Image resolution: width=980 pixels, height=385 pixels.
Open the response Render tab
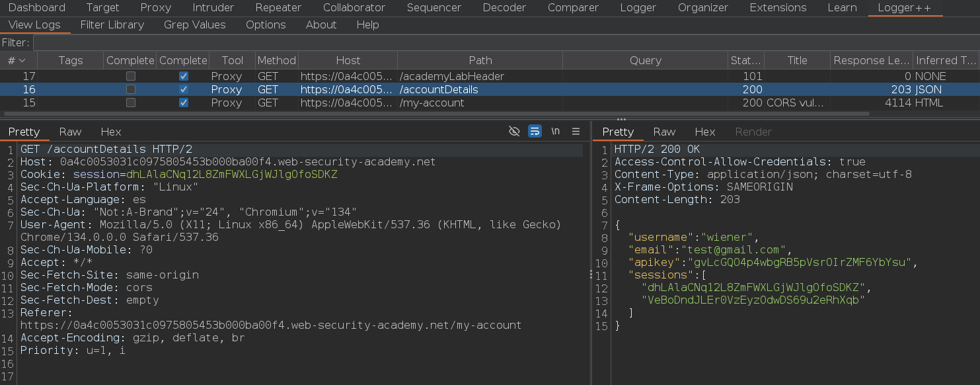(753, 132)
